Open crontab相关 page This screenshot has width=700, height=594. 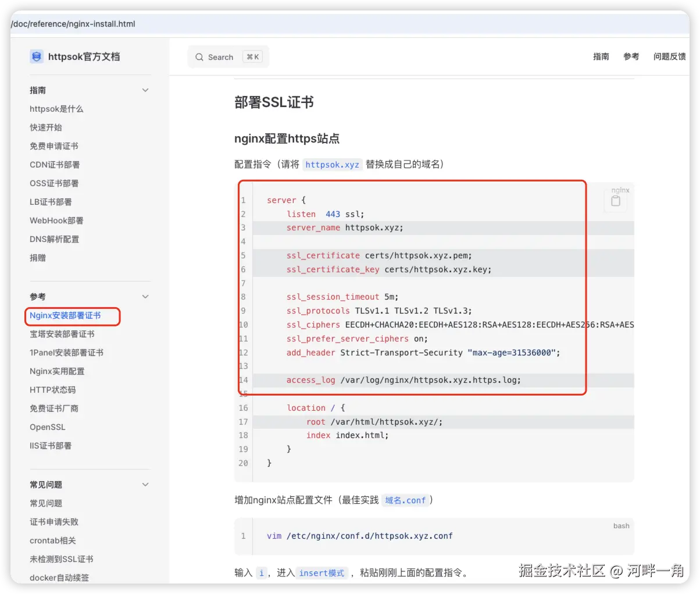point(53,540)
